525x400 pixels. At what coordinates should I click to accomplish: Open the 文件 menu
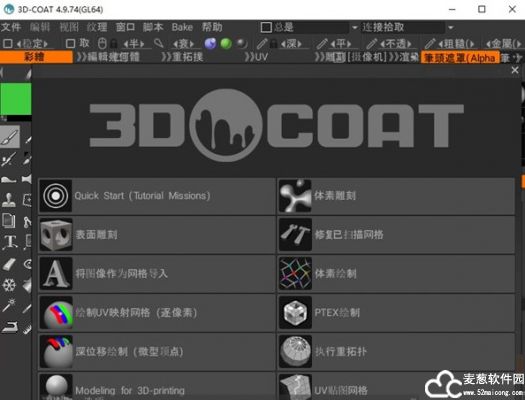click(11, 27)
